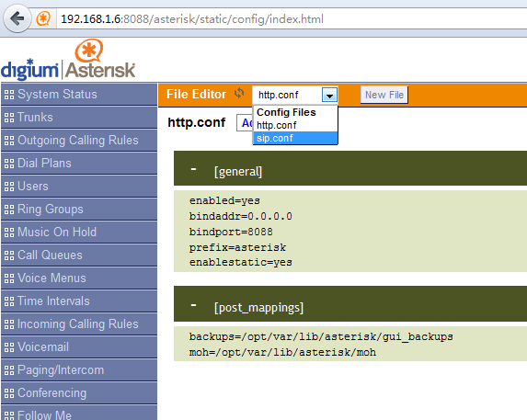The width and height of the screenshot is (527, 420).
Task: Open the Users page
Action: click(x=79, y=187)
